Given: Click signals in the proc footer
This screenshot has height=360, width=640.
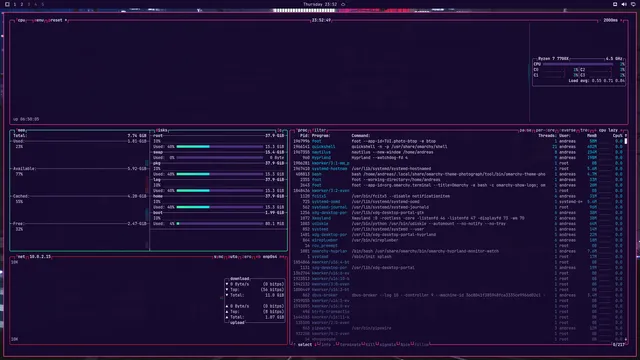Looking at the screenshot, I should point(387,344).
